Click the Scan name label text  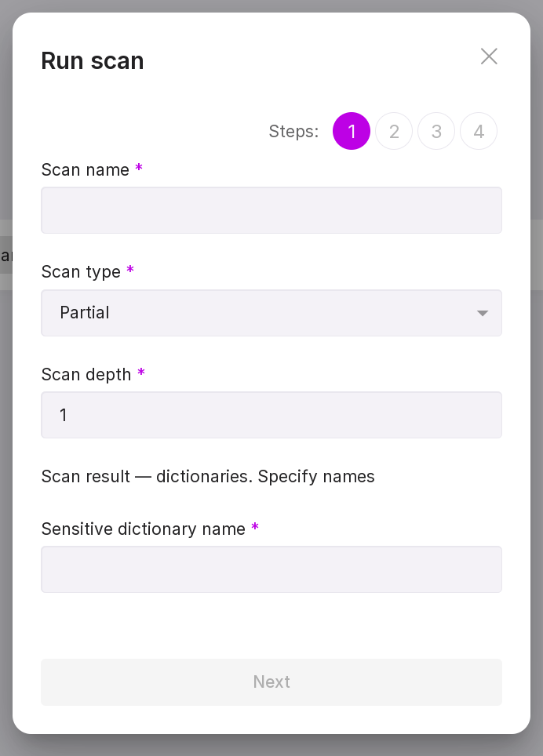(x=85, y=170)
